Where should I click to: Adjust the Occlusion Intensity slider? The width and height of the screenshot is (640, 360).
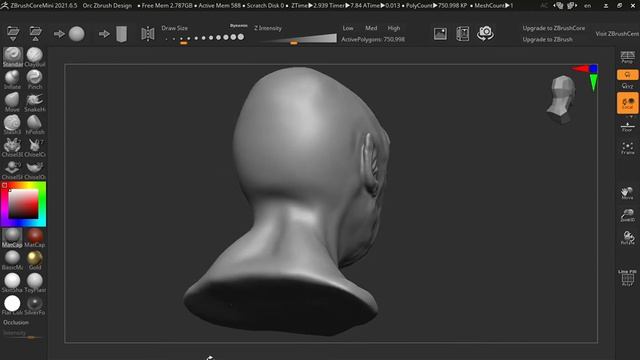[23, 335]
